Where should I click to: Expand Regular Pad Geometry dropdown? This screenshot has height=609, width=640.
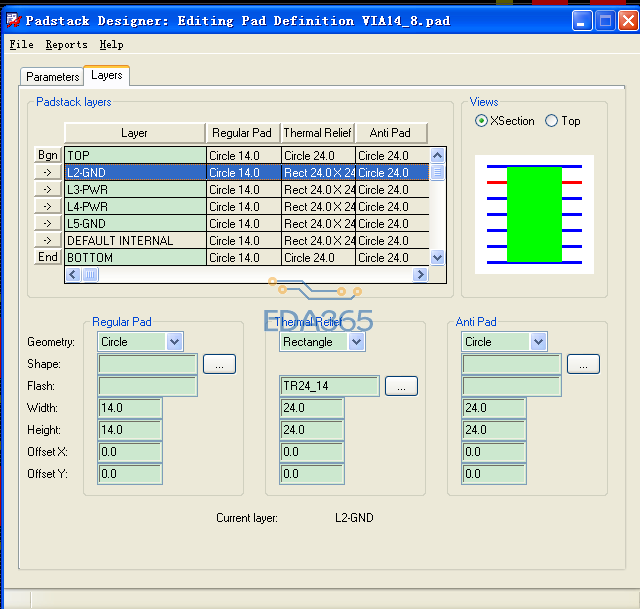[174, 342]
